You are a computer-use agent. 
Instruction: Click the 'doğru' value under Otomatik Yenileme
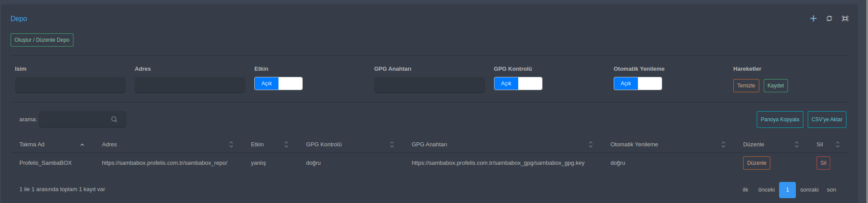pos(618,163)
